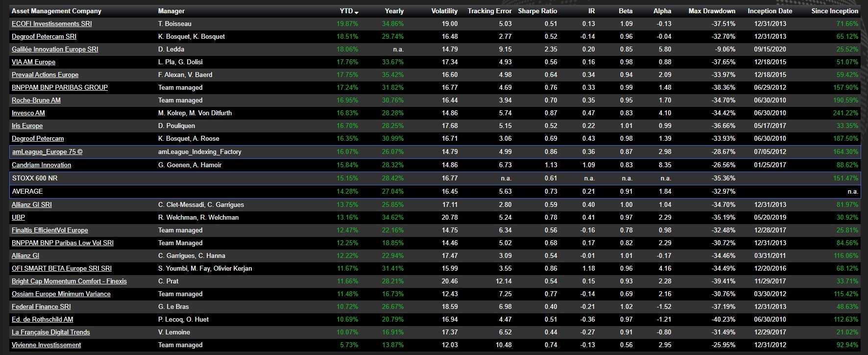Click Since Inception value 190.59%
Viewport: 868px width, 355px height.
pos(845,100)
